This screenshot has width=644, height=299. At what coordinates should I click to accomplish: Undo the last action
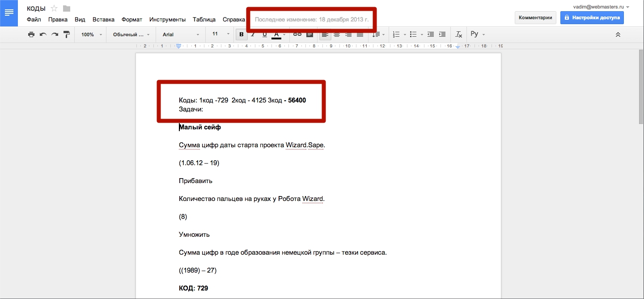(x=43, y=34)
